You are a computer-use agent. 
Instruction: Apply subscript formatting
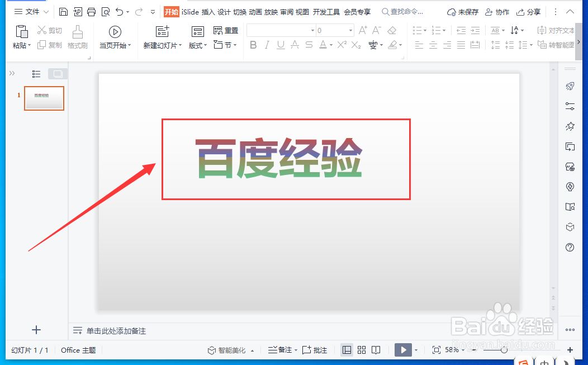tap(356, 45)
